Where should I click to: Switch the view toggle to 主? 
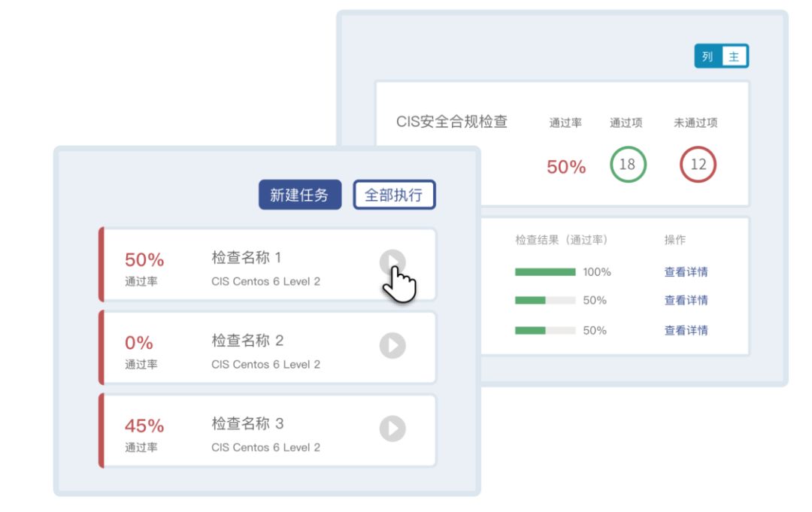(x=734, y=55)
